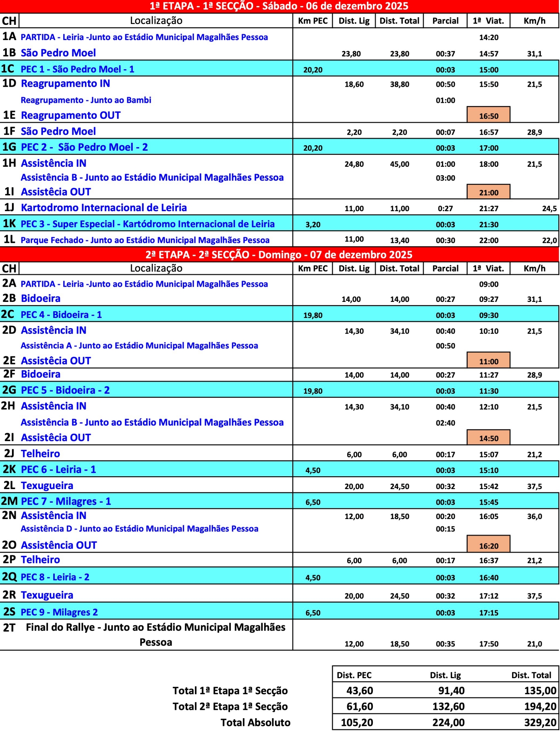Click the orange 14:50 time cell

click(x=488, y=438)
